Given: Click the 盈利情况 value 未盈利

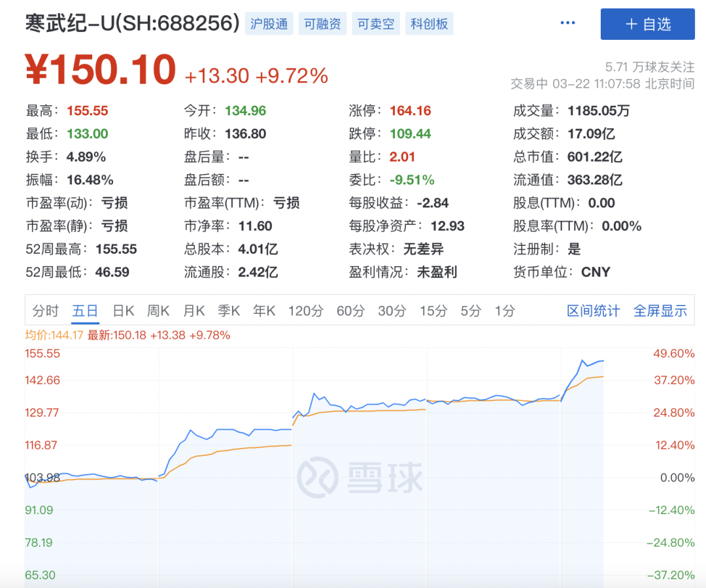Looking at the screenshot, I should point(437,272).
